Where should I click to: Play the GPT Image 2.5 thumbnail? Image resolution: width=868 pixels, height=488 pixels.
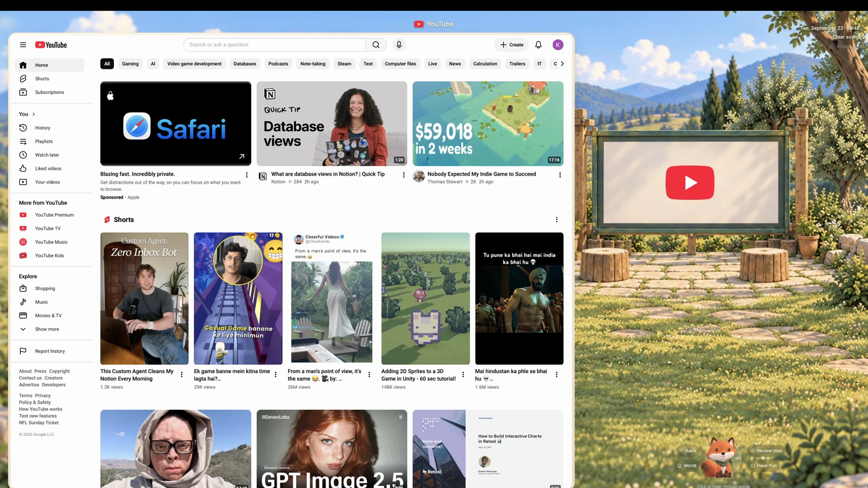332,449
